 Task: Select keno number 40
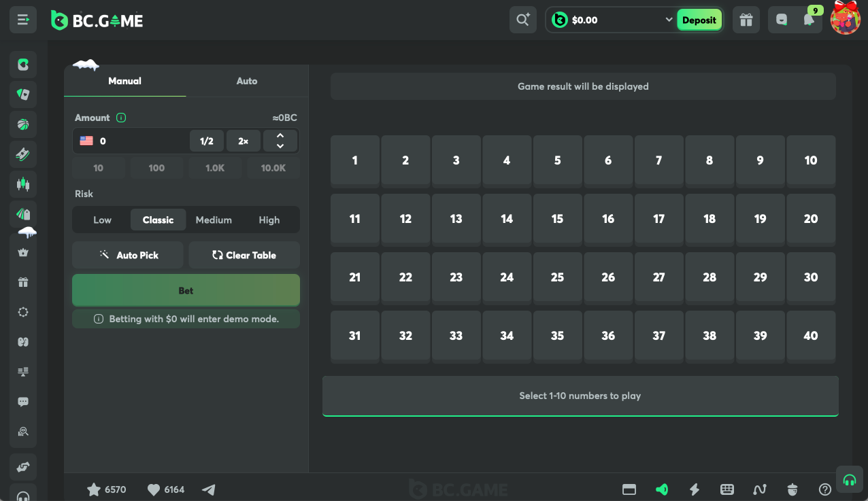[811, 336]
